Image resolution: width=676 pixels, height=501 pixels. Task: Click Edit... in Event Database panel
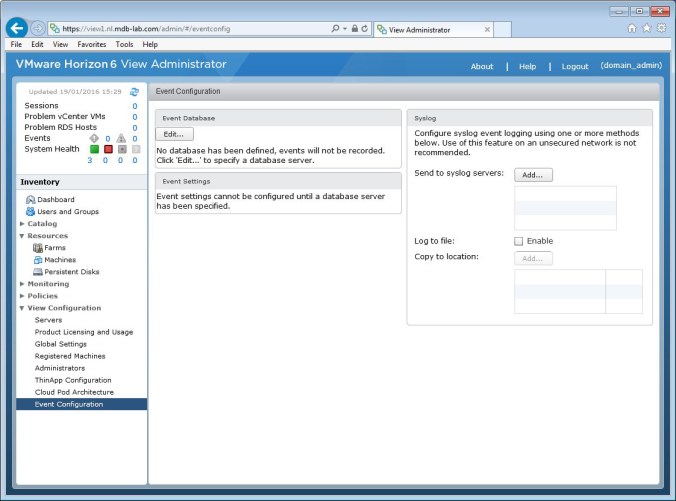[175, 134]
